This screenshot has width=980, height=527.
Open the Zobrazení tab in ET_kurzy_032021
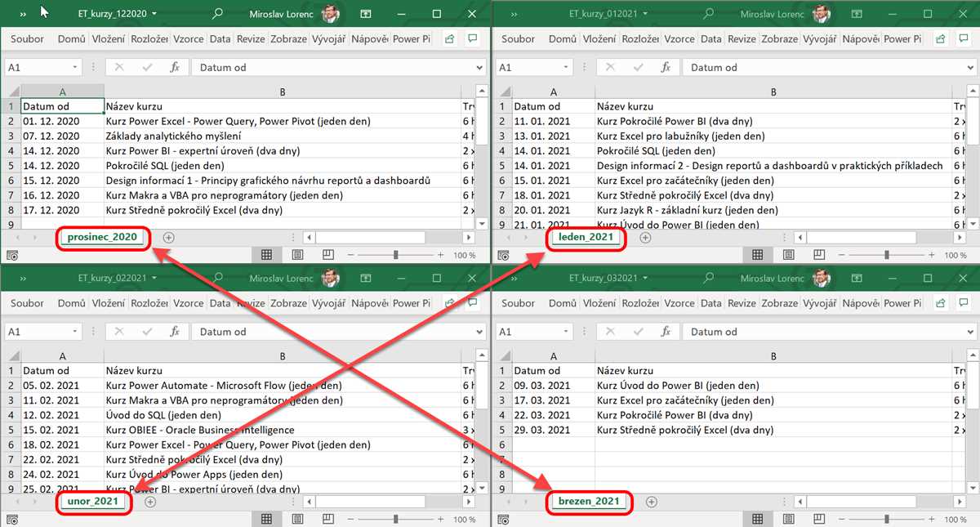[x=780, y=303]
